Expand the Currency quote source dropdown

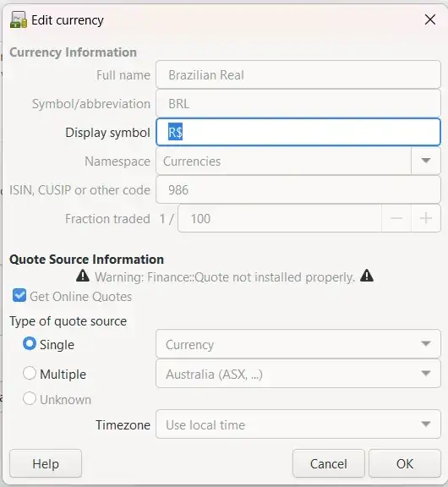tap(298, 344)
